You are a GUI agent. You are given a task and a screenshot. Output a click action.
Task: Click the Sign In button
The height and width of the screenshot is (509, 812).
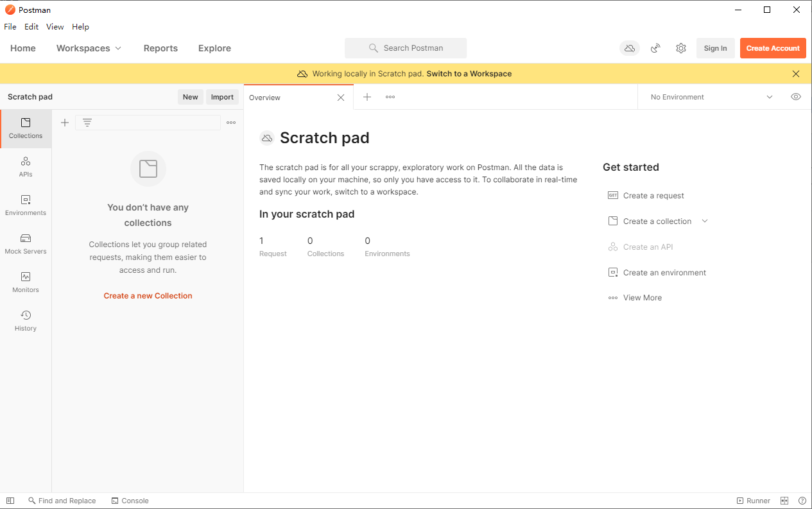point(716,48)
